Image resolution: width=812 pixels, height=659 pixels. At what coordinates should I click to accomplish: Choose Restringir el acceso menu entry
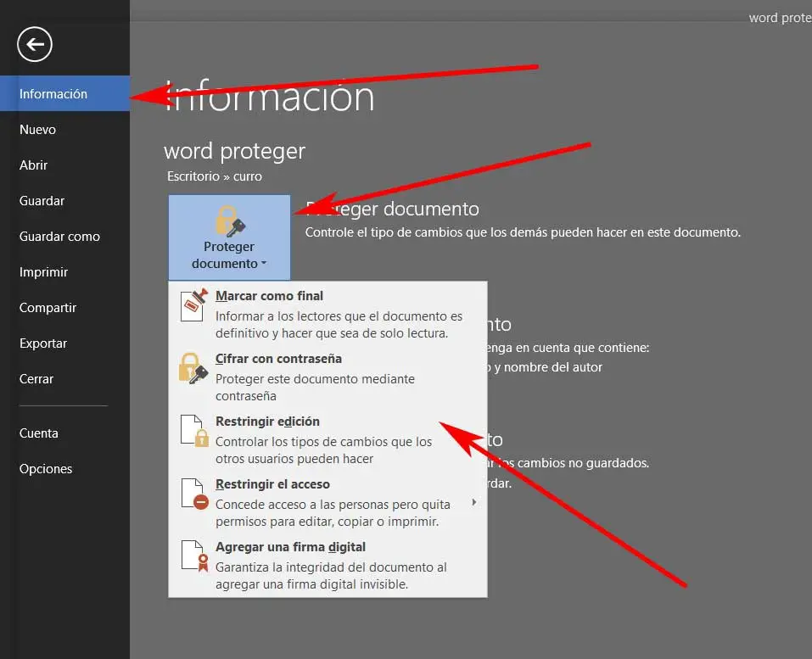coord(328,502)
